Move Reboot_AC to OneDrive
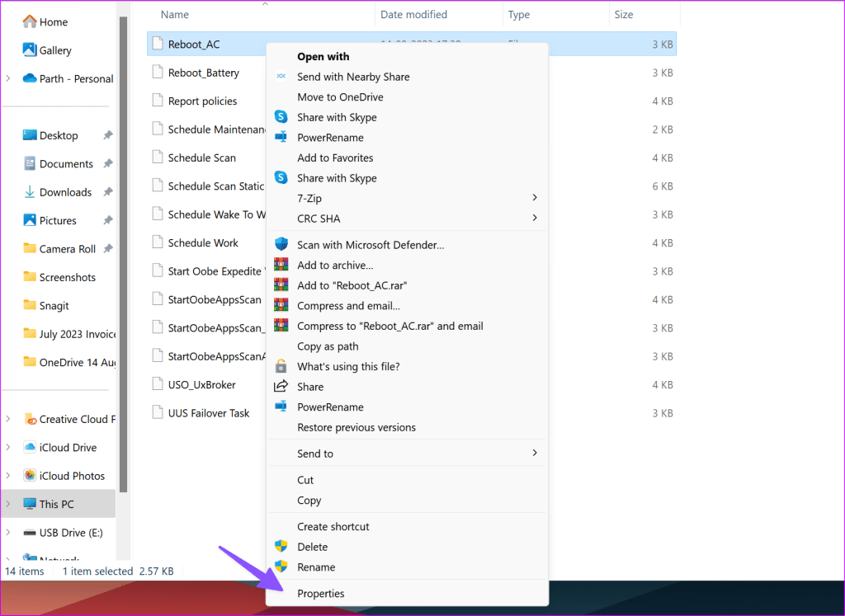The image size is (845, 616). tap(342, 96)
